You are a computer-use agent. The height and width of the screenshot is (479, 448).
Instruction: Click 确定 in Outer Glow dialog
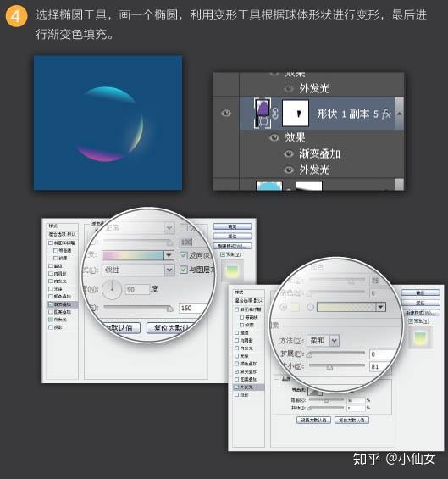421,292
